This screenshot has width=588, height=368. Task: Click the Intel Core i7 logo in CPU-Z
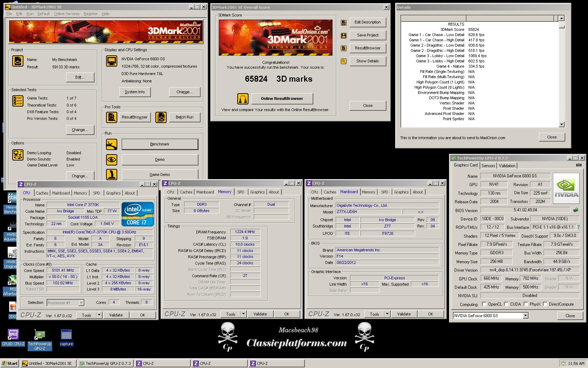138,214
